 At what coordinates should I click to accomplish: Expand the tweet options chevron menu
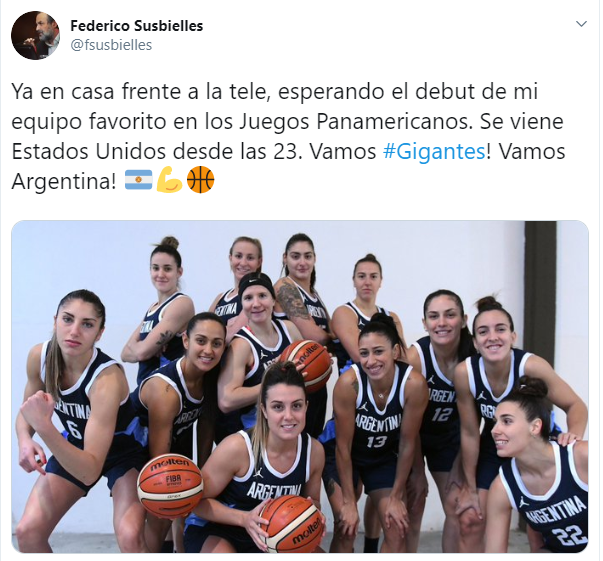(x=581, y=24)
